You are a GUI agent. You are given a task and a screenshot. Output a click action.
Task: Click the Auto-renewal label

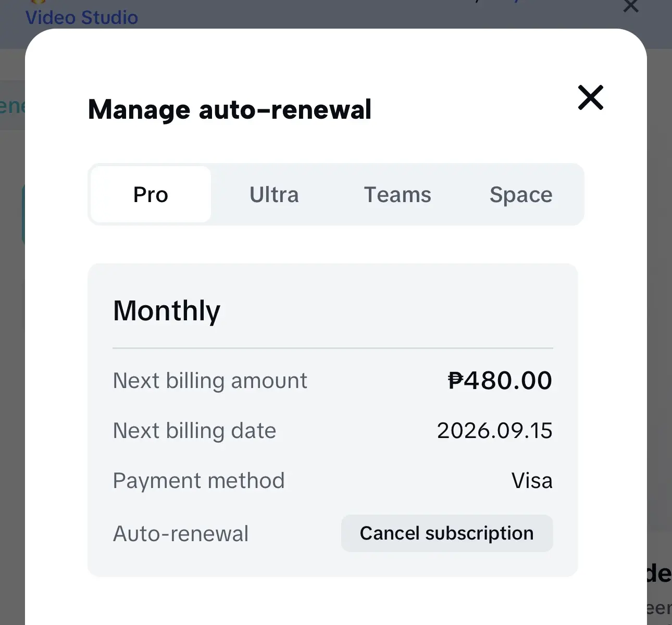coord(181,534)
